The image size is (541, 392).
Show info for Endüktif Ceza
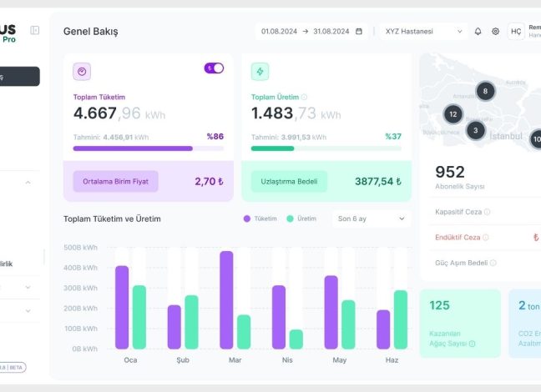[x=485, y=237]
